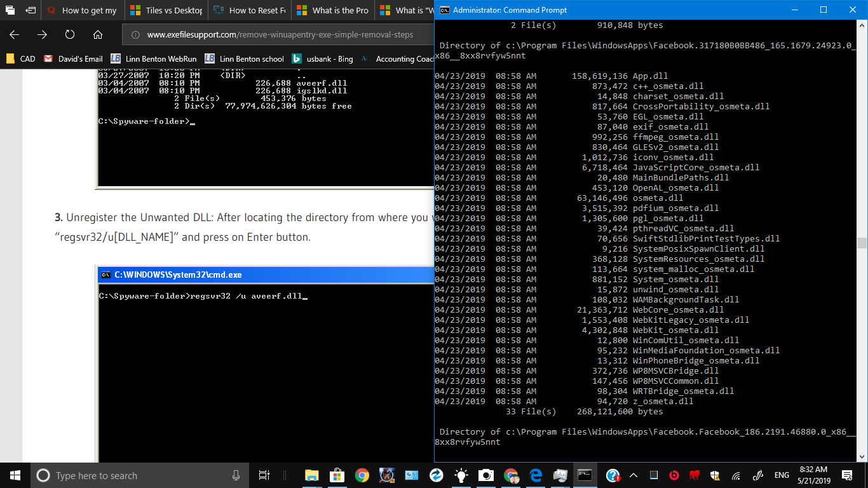Viewport: 868px width, 488px height.
Task: Click 'WebCore_osmeta.dll' entry in Command Prompt
Action: click(678, 310)
